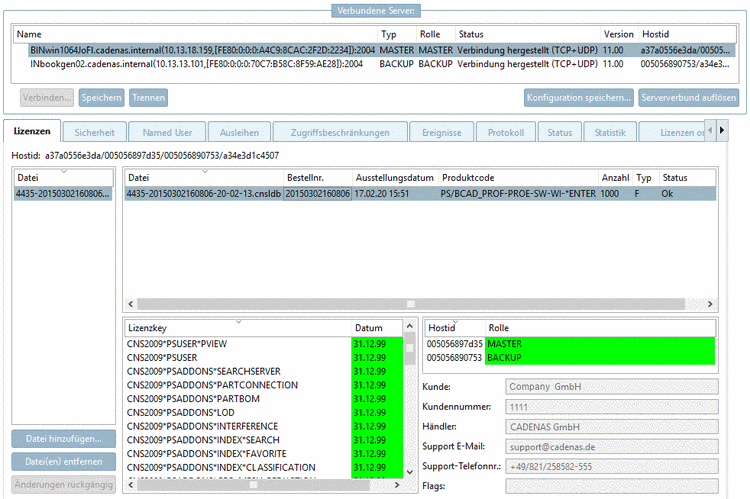Click the Lizenzkey list horizontal scrollbar thumb
This screenshot has width=750, height=499.
click(254, 485)
